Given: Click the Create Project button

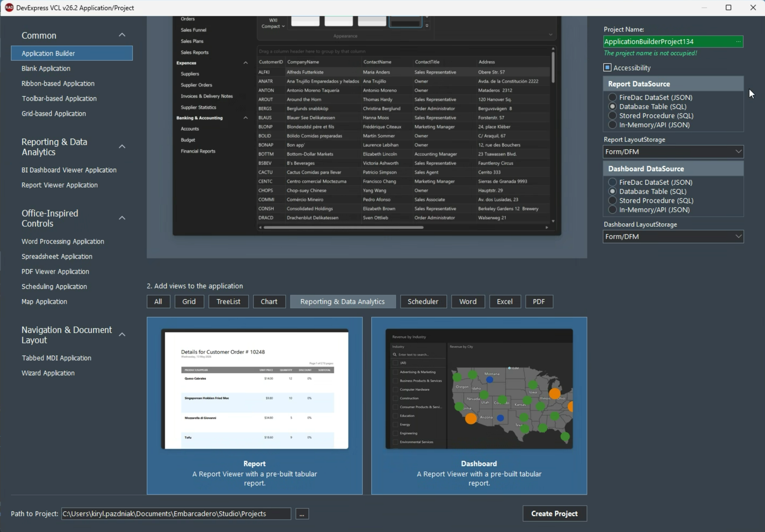Looking at the screenshot, I should click(x=555, y=514).
